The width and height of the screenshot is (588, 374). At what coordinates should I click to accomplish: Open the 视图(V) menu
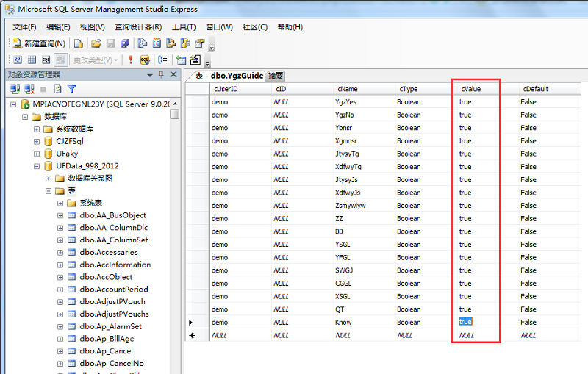tap(93, 27)
